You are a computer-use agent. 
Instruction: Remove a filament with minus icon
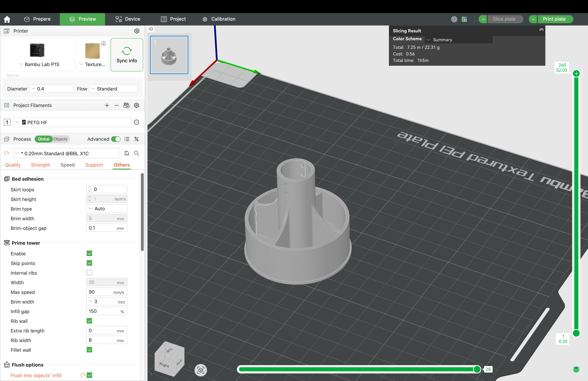(x=116, y=105)
